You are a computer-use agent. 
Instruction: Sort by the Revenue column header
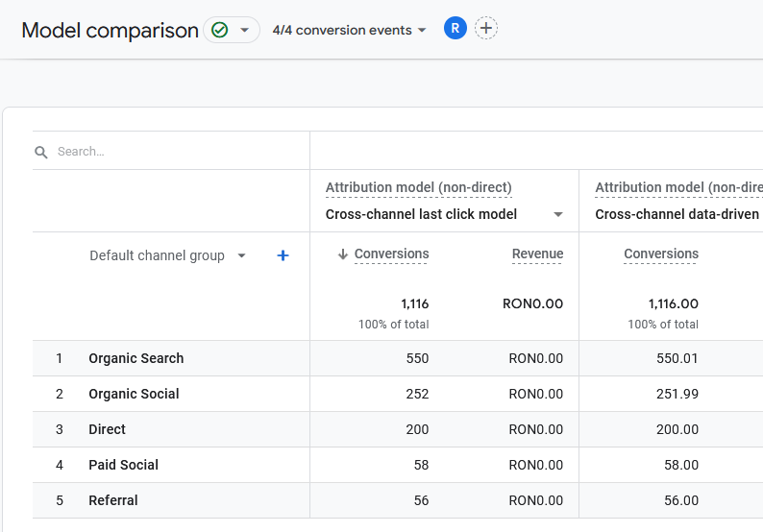tap(537, 254)
